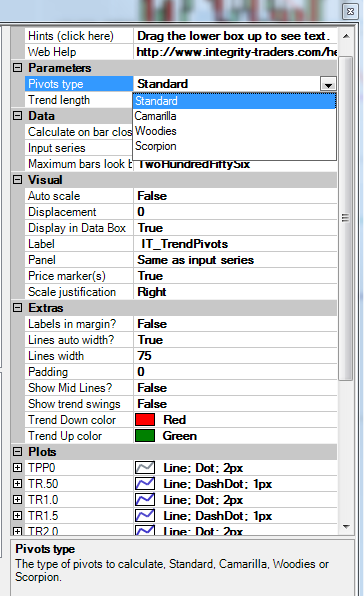Edit the Displacement value field
The height and width of the screenshot is (596, 364).
[236, 212]
